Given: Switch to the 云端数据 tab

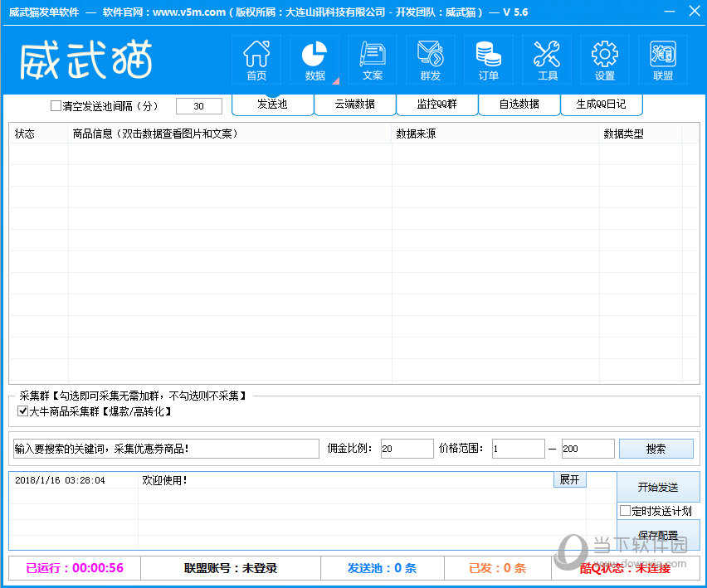Looking at the screenshot, I should (x=354, y=104).
